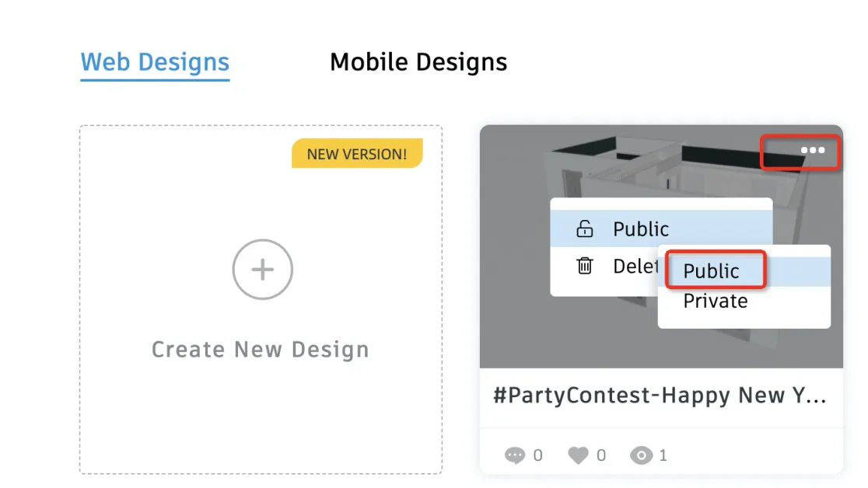Like the design with the heart icon
Image resolution: width=868 pixels, height=488 pixels.
(x=578, y=455)
